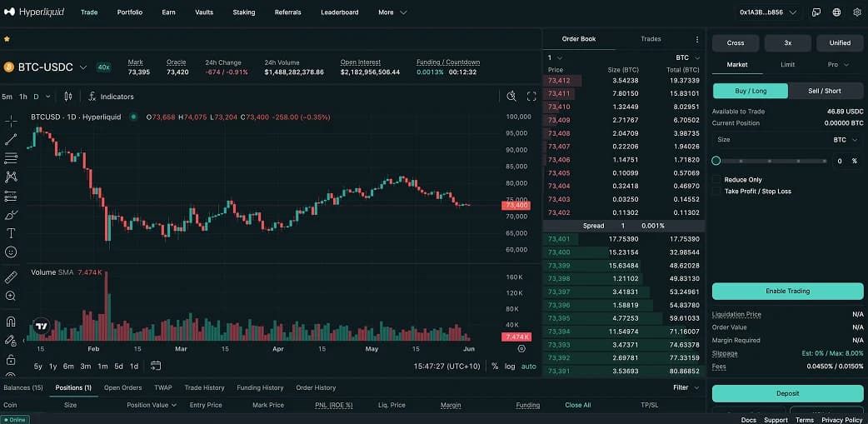Viewport: 868px width, 424px height.
Task: Open the candlestick chart type icon
Action: [68, 97]
